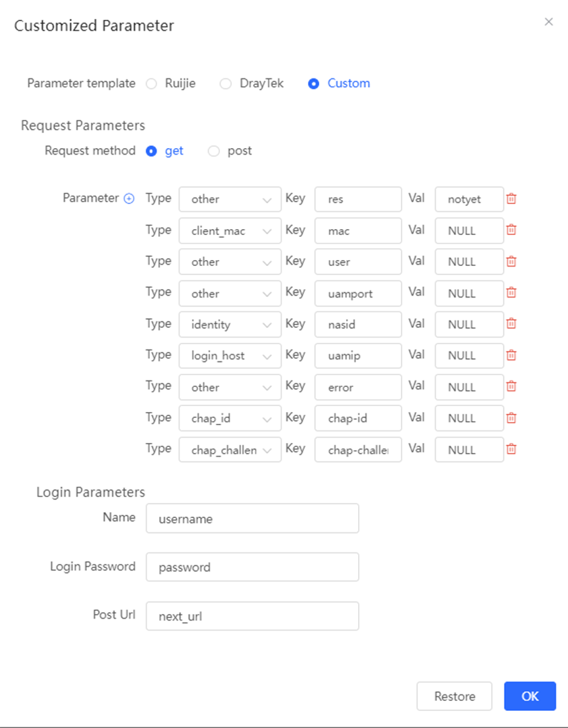Delete the uamport parameter row

(511, 292)
